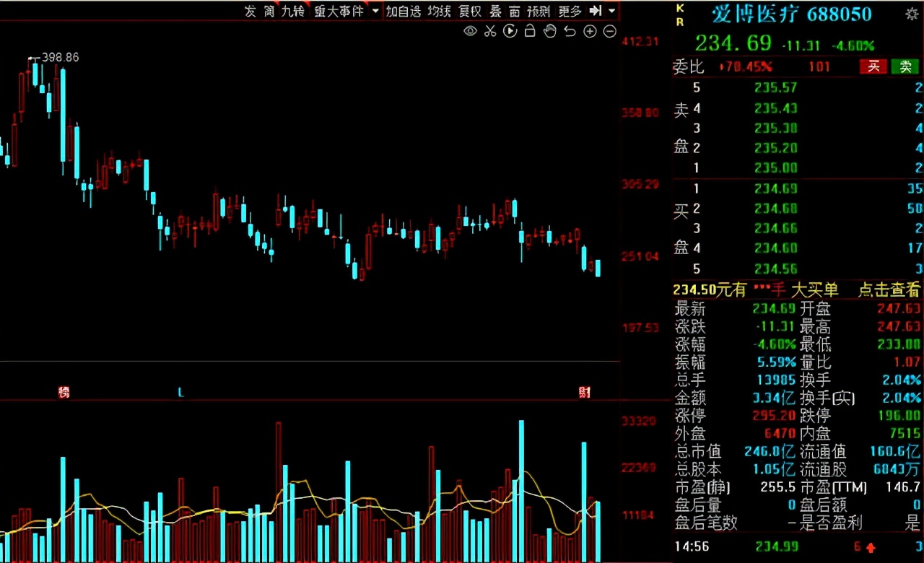
Task: Click the 榜 marker below the chart
Action: [x=64, y=392]
